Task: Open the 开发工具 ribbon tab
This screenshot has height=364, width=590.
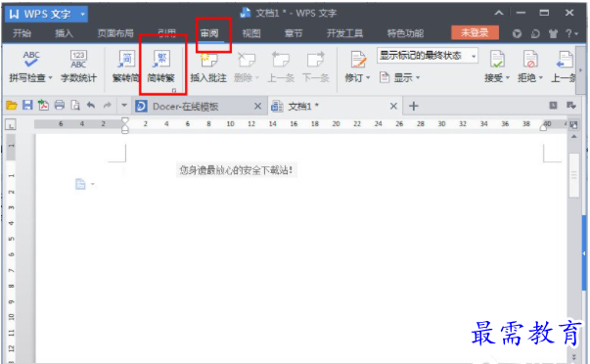Action: click(344, 33)
